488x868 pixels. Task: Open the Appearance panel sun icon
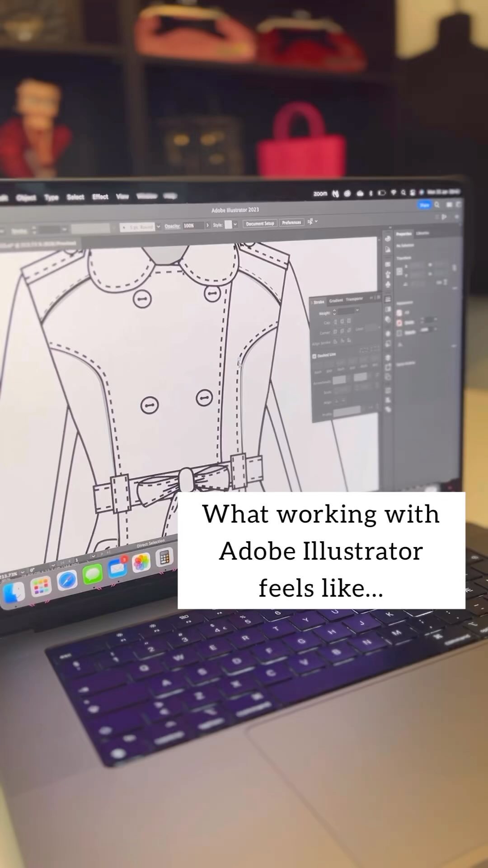click(x=388, y=334)
